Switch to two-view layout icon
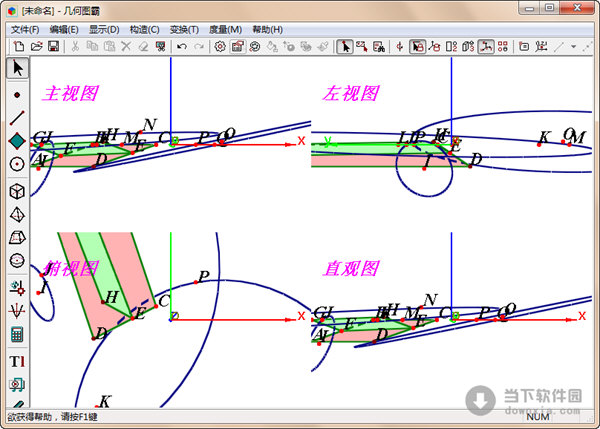This screenshot has width=600, height=429. pos(452,47)
